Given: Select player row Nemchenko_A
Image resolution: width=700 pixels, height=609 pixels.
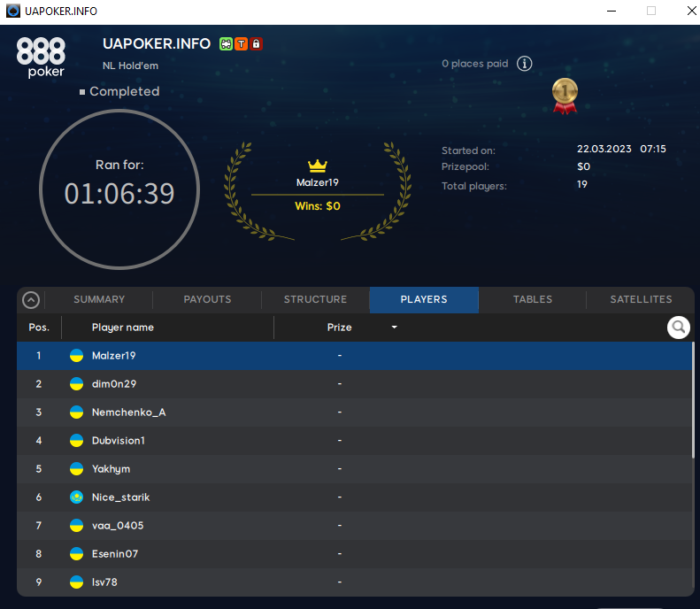Looking at the screenshot, I should [x=355, y=412].
